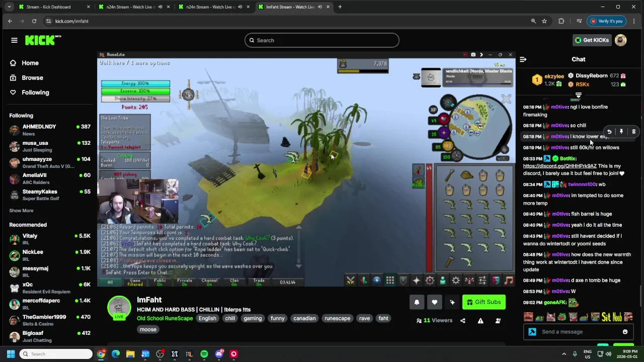Open the Inventory tab in the game
Viewport: 644px width, 362px height.
click(390, 281)
